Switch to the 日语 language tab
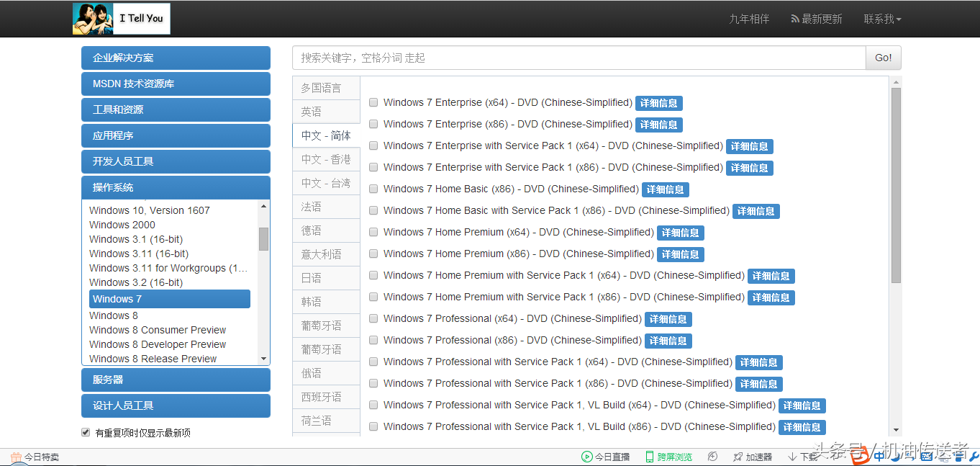This screenshot has height=466, width=980. [x=326, y=278]
